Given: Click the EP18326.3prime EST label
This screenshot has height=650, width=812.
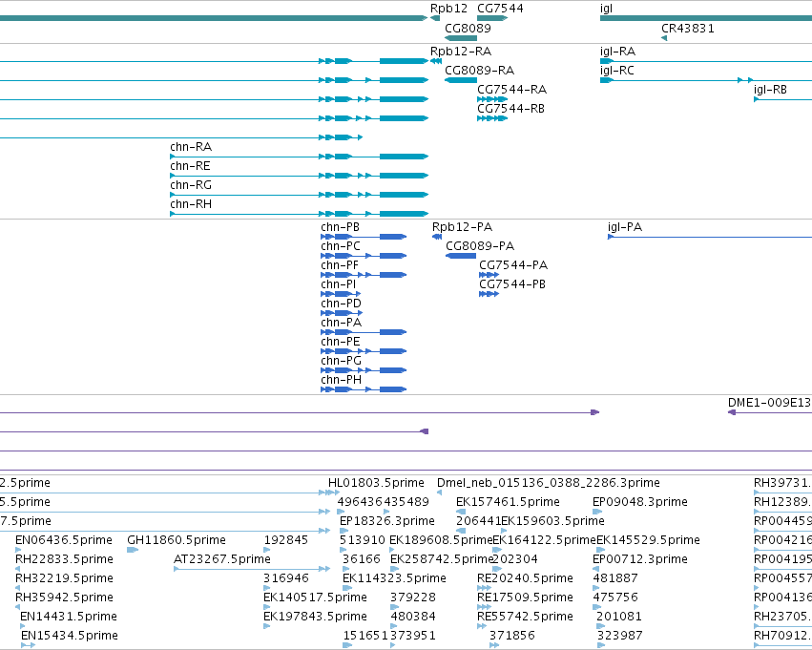Looking at the screenshot, I should 386,521.
